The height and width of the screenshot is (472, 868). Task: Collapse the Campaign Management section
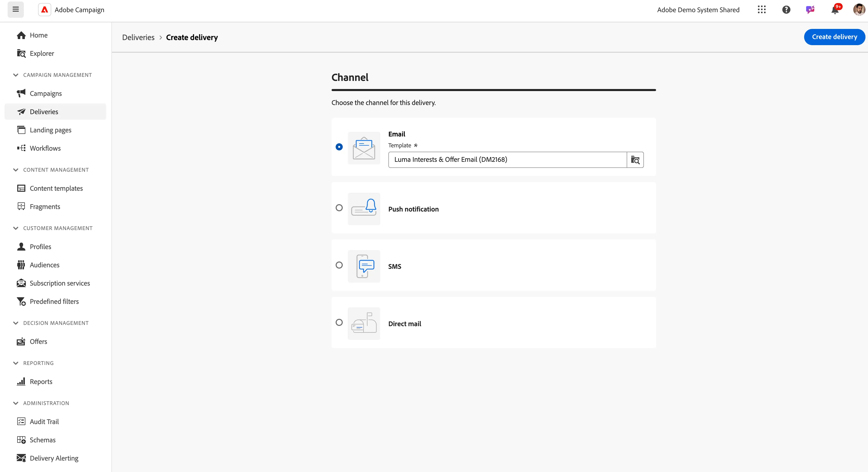(15, 75)
